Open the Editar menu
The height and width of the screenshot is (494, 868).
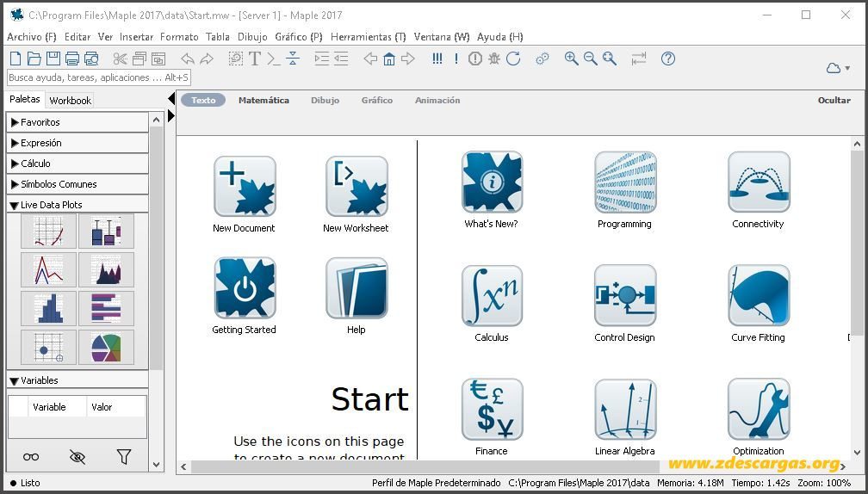pyautogui.click(x=77, y=36)
